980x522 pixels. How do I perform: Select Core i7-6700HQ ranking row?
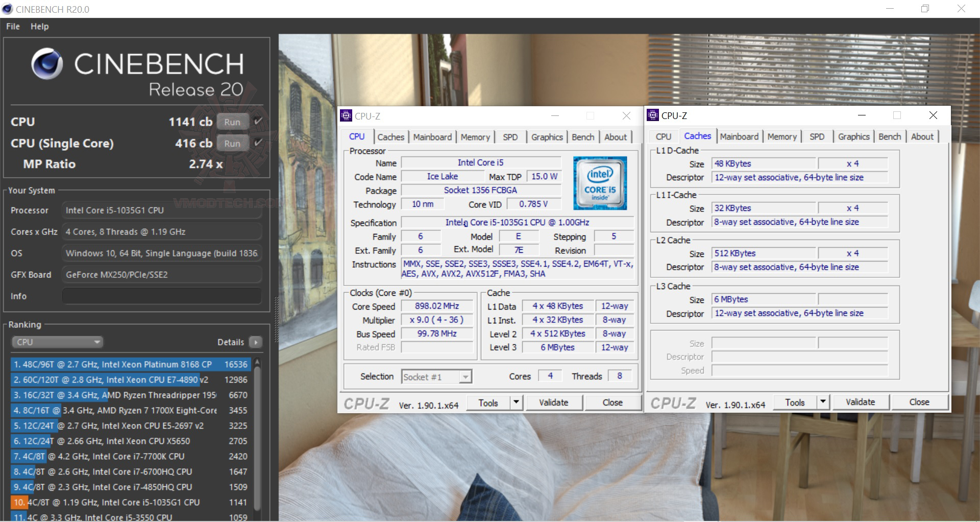pyautogui.click(x=130, y=472)
